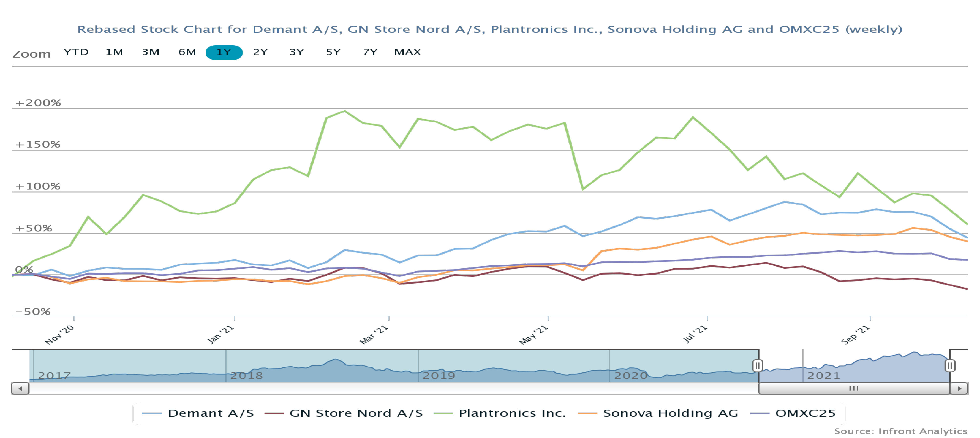Select YTD zoom range

pyautogui.click(x=76, y=52)
